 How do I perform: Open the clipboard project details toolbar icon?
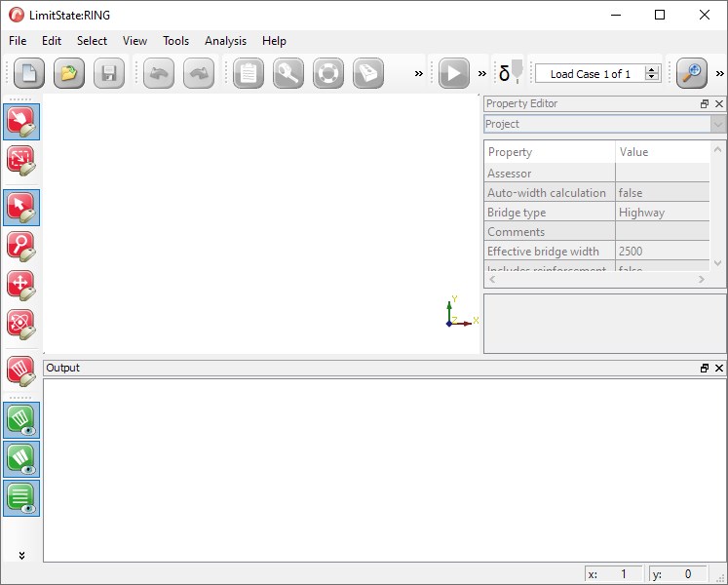[x=249, y=73]
